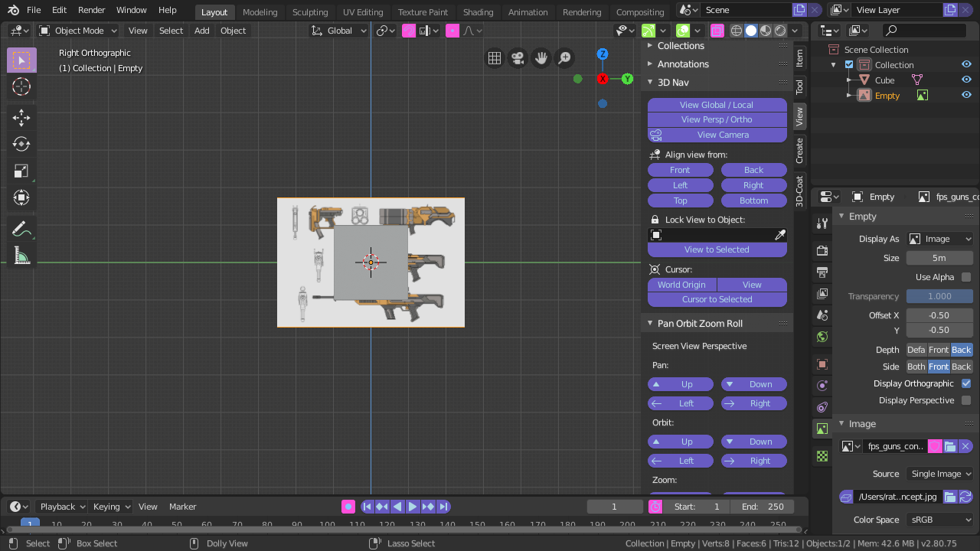980x551 pixels.
Task: Switch to Sculpting workspace tab
Action: coord(310,12)
